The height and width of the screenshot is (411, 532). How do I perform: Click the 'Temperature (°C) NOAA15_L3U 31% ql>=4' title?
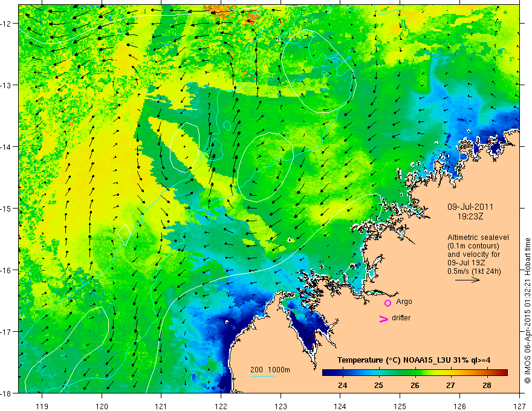coord(414,360)
